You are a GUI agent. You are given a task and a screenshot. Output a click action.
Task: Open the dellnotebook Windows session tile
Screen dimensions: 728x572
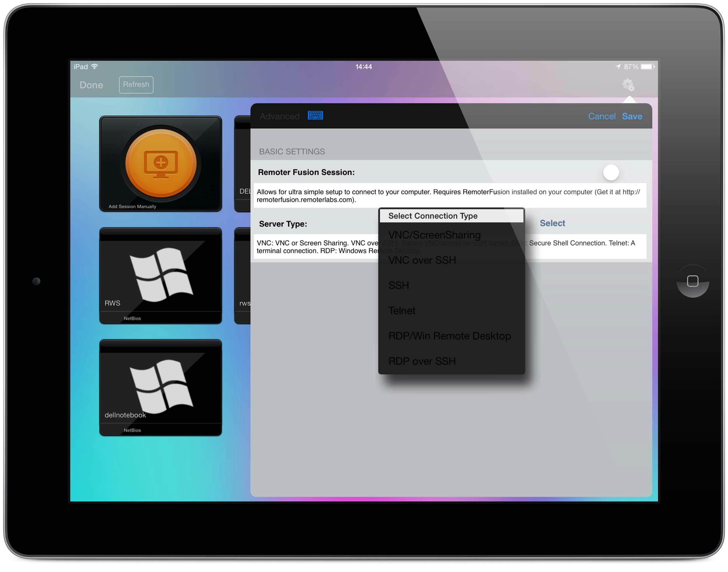point(160,387)
